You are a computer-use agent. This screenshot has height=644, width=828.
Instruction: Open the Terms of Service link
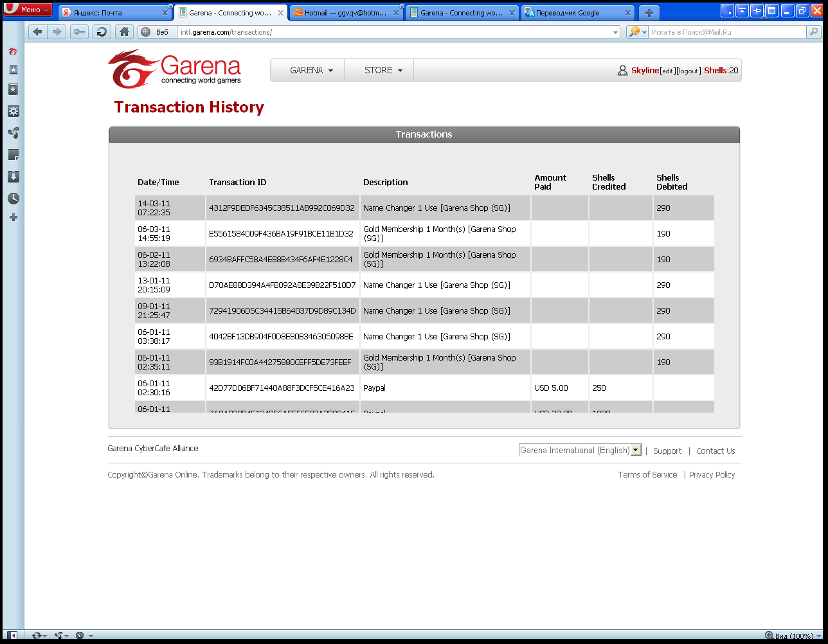point(647,475)
